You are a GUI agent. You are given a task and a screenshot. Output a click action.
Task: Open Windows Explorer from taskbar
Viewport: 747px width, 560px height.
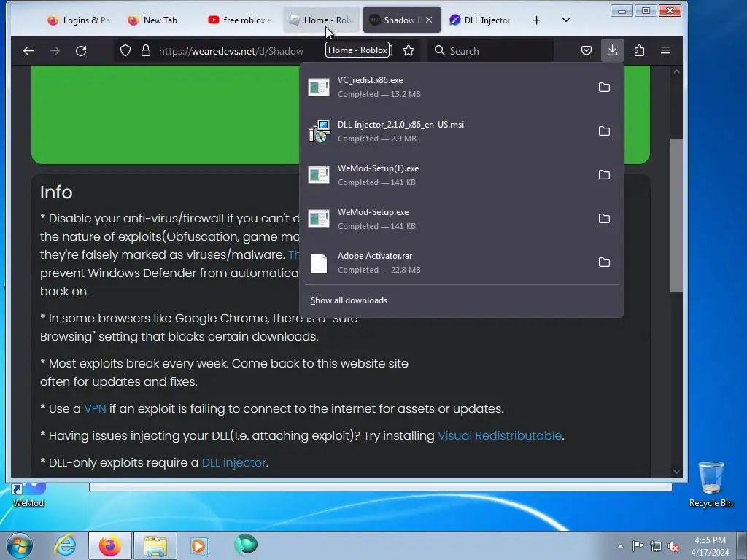(x=155, y=545)
